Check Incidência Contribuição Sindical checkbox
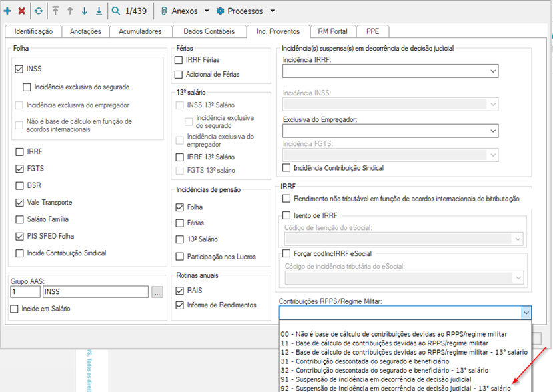The width and height of the screenshot is (553, 392). click(286, 168)
